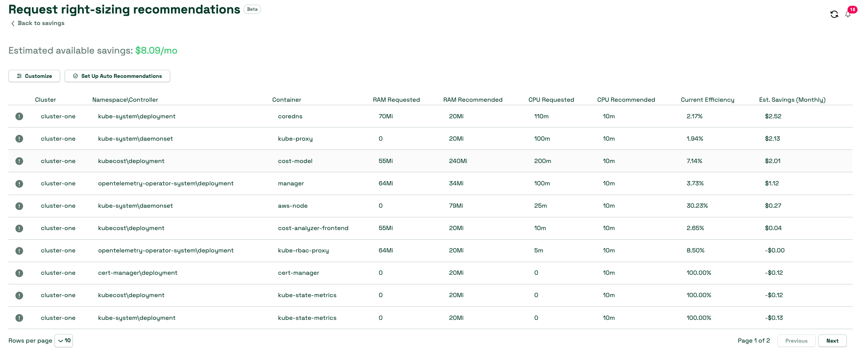Click the 34Mi RAM recommended value

pyautogui.click(x=456, y=183)
